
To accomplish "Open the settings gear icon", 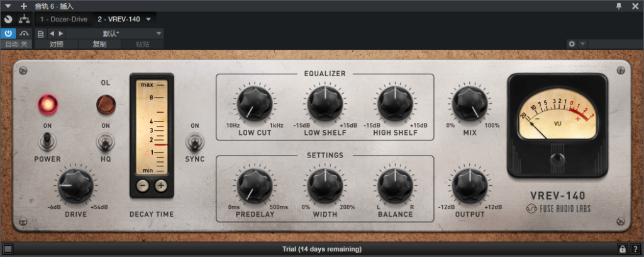I will click(572, 44).
